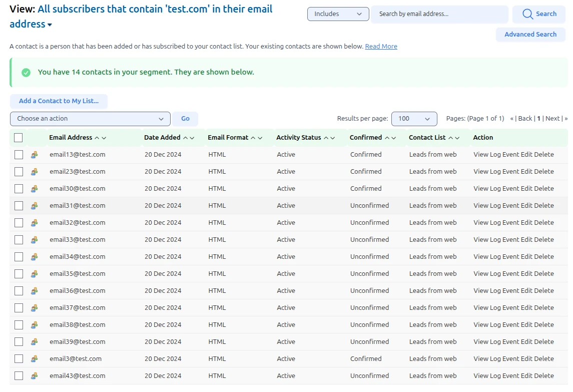Click Log Event for email33@test.com
Image resolution: width=573 pixels, height=392 pixels.
click(x=504, y=240)
